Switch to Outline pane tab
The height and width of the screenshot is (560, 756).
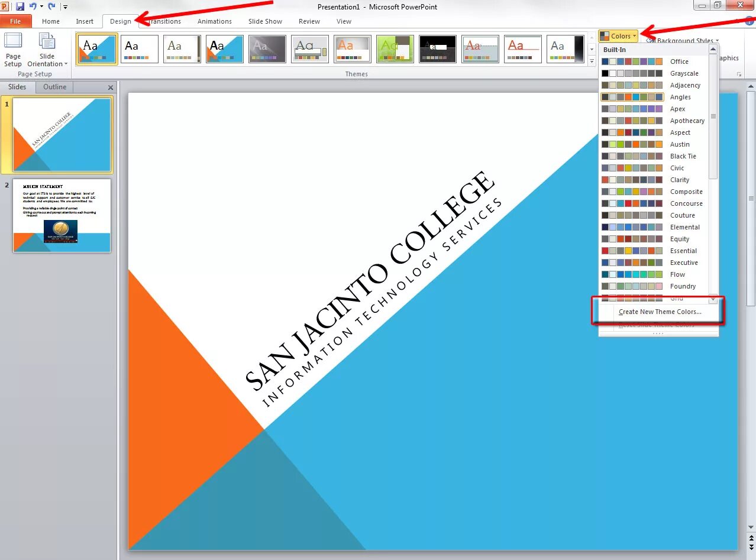tap(54, 87)
